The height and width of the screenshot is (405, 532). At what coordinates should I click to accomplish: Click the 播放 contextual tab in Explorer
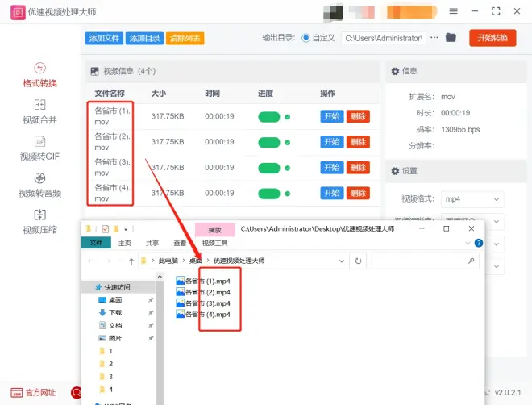pos(214,230)
